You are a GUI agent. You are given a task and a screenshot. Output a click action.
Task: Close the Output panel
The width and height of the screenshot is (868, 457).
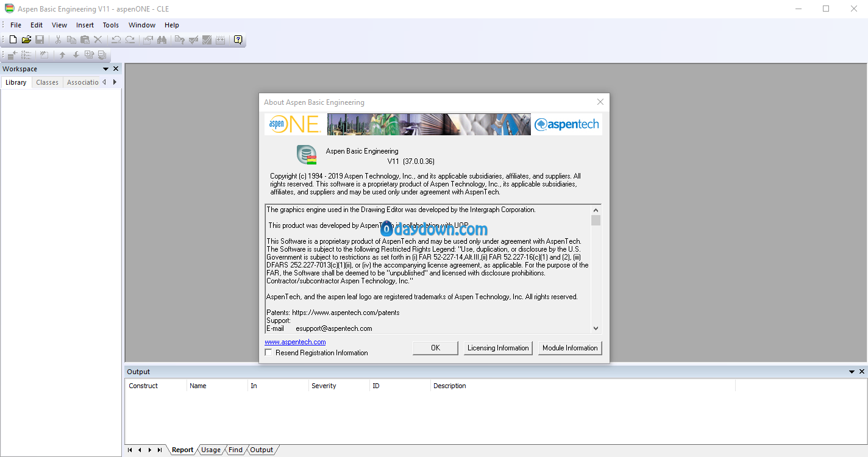862,372
